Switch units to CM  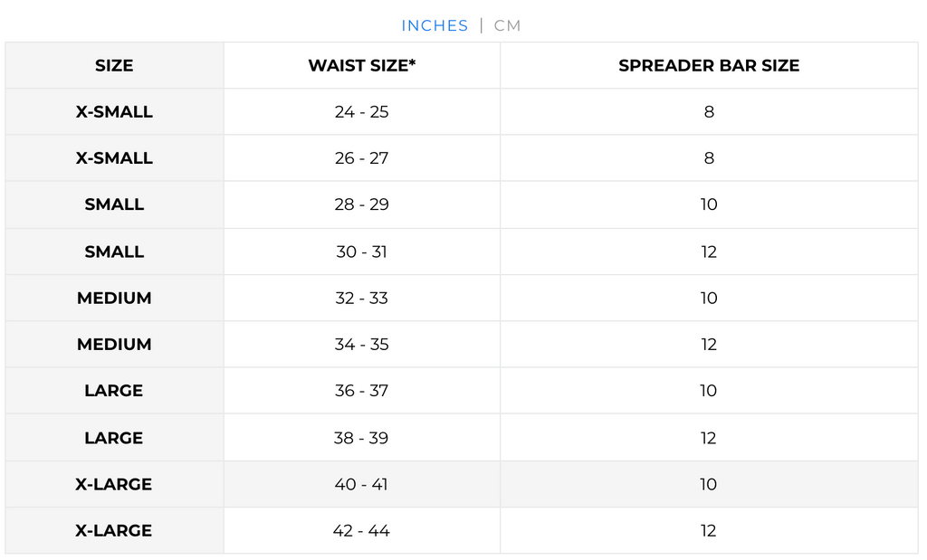click(x=507, y=25)
